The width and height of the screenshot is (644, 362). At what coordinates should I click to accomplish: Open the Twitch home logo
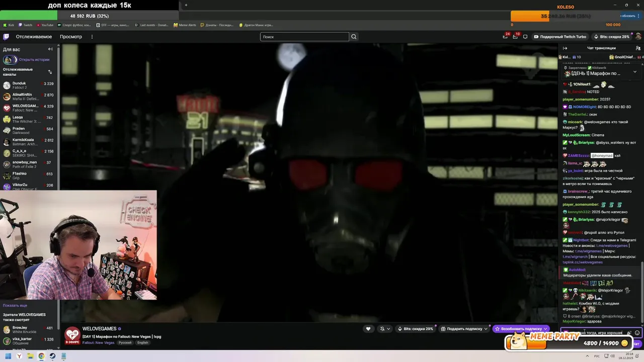[6, 37]
